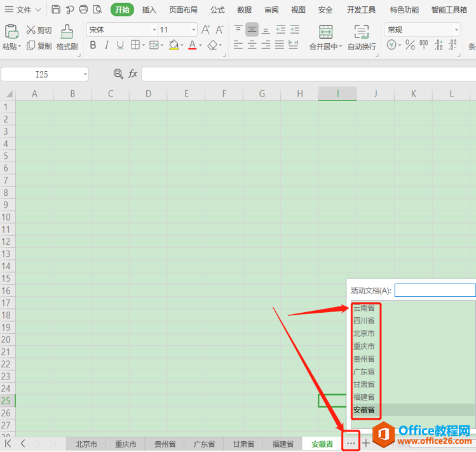Click the 粘贴 paste icon
Screen dimensions: 476x452
point(11,32)
